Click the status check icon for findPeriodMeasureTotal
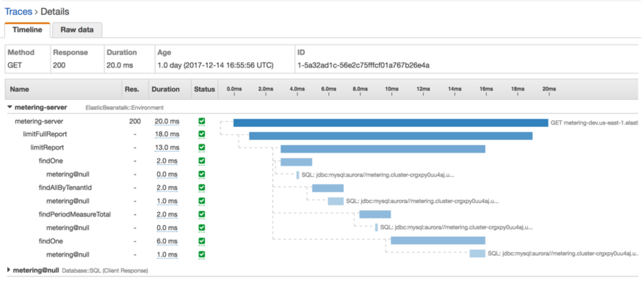 [202, 214]
